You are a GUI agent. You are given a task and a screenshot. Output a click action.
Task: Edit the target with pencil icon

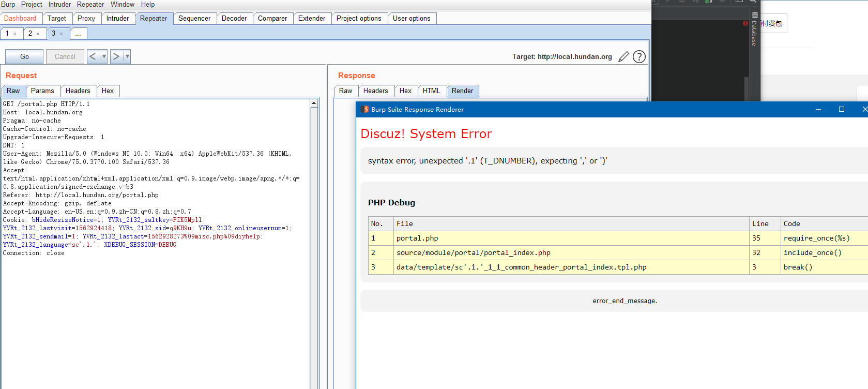coord(624,56)
